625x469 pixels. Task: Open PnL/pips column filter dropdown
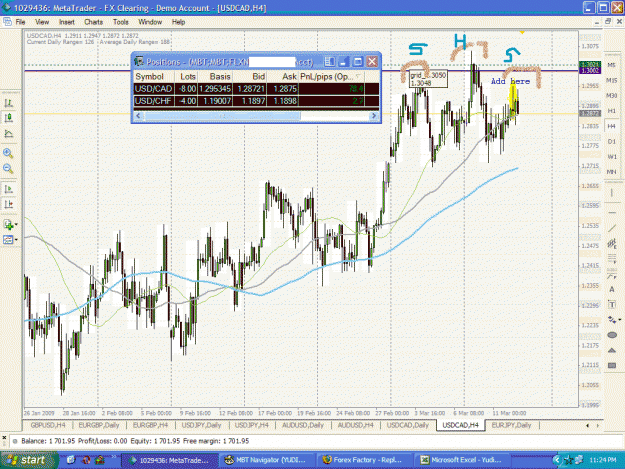click(359, 77)
